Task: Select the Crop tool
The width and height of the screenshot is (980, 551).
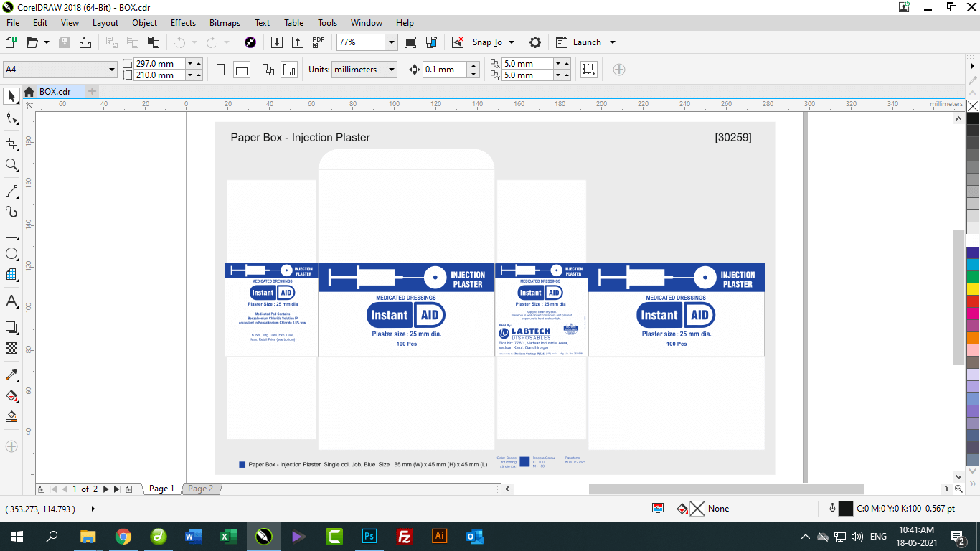Action: (x=11, y=143)
